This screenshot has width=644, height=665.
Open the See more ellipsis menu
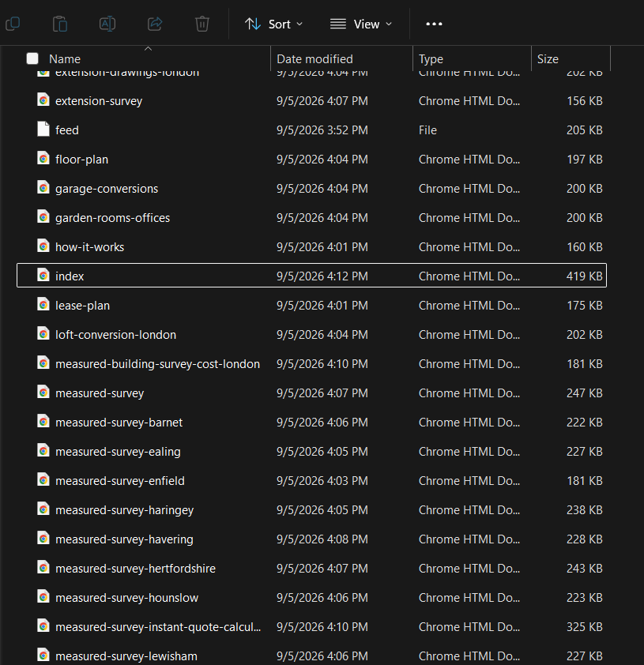tap(434, 24)
